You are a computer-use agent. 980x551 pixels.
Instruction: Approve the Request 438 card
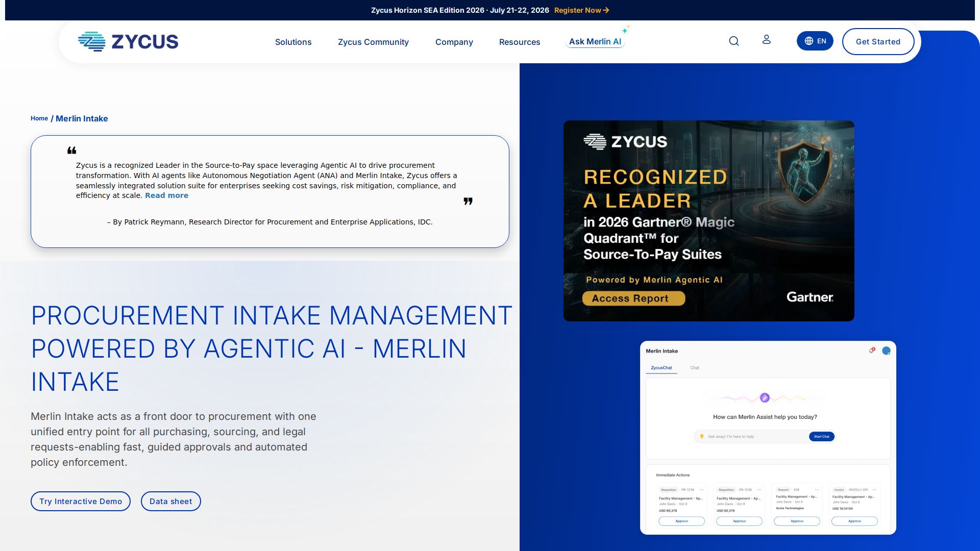[797, 521]
